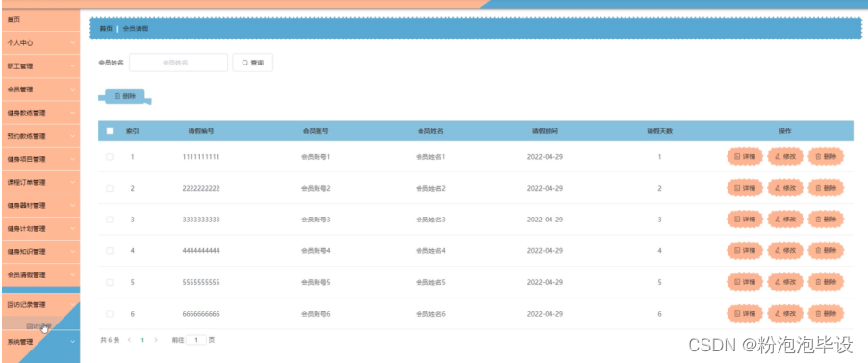Screen dimensions: 868x363
Task: Expand 健身教练管理 sidebar menu
Action: pos(41,113)
